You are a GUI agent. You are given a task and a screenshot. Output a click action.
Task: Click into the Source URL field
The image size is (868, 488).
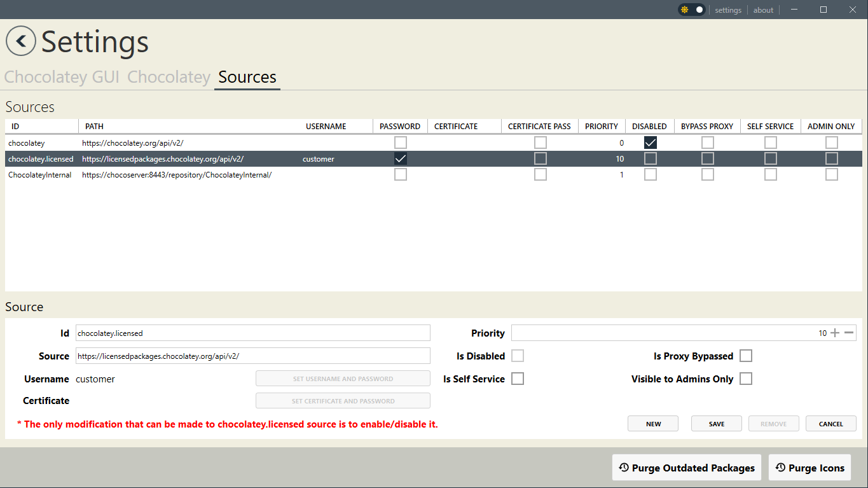253,356
